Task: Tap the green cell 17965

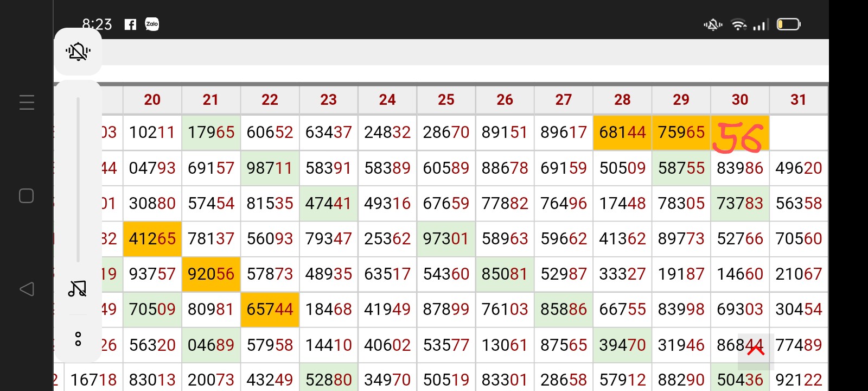Action: tap(211, 133)
